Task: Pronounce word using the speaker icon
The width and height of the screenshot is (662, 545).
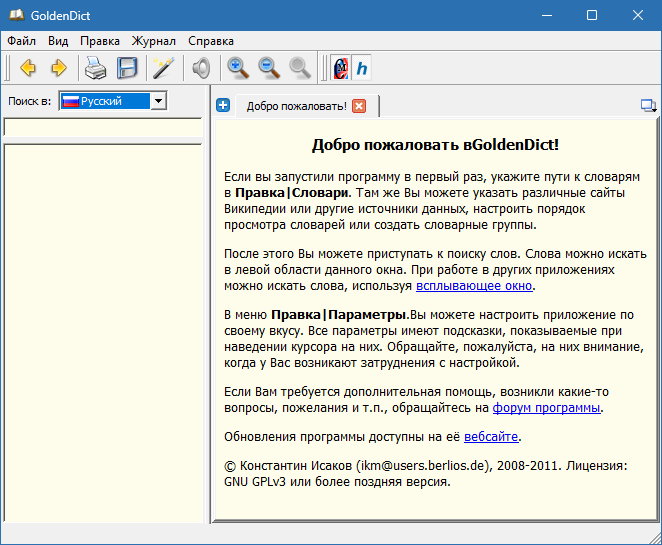Action: tap(201, 68)
